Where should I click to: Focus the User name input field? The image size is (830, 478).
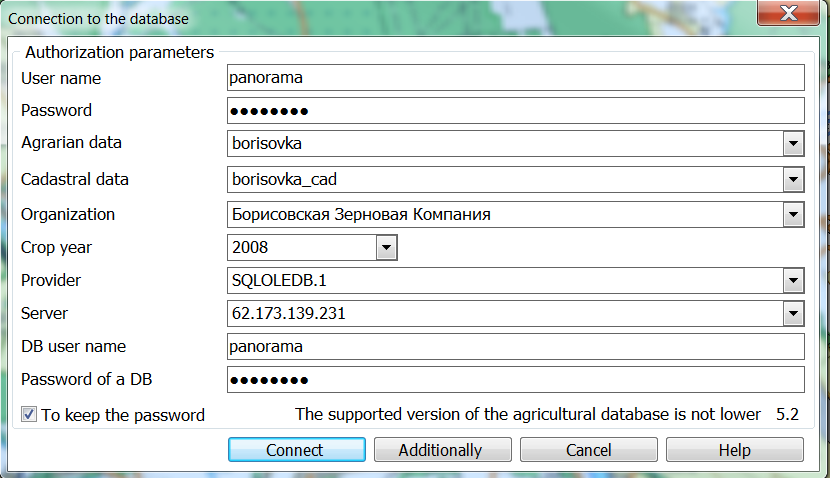tap(515, 77)
